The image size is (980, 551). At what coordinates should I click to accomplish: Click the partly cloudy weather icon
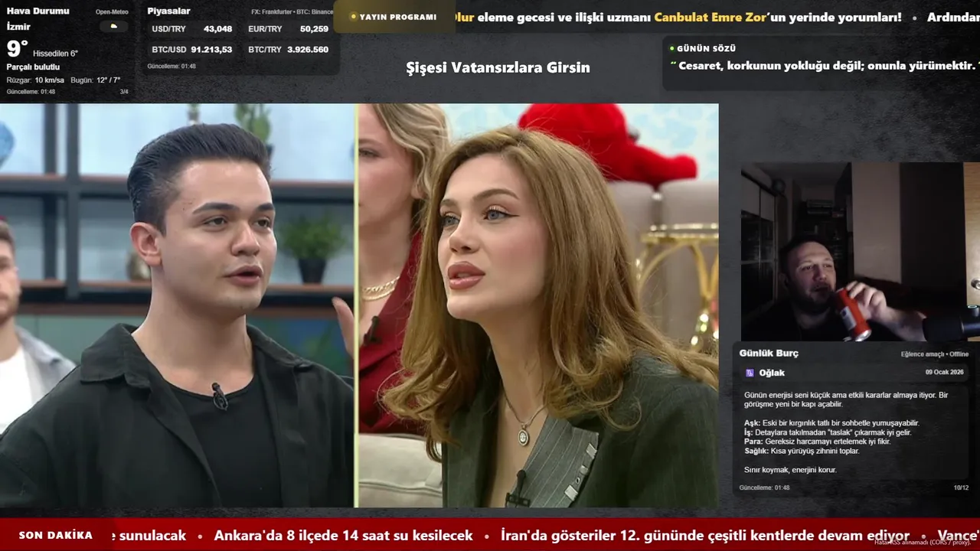click(114, 26)
